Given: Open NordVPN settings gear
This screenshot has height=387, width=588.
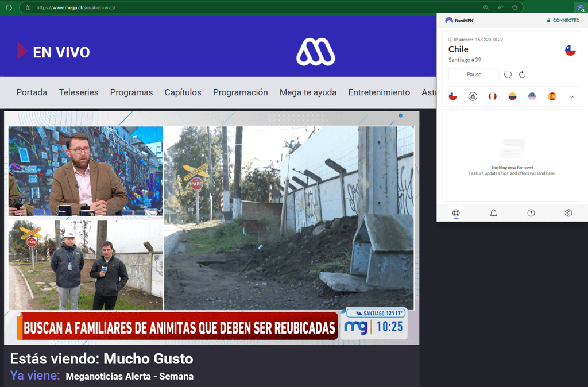Looking at the screenshot, I should pyautogui.click(x=568, y=213).
